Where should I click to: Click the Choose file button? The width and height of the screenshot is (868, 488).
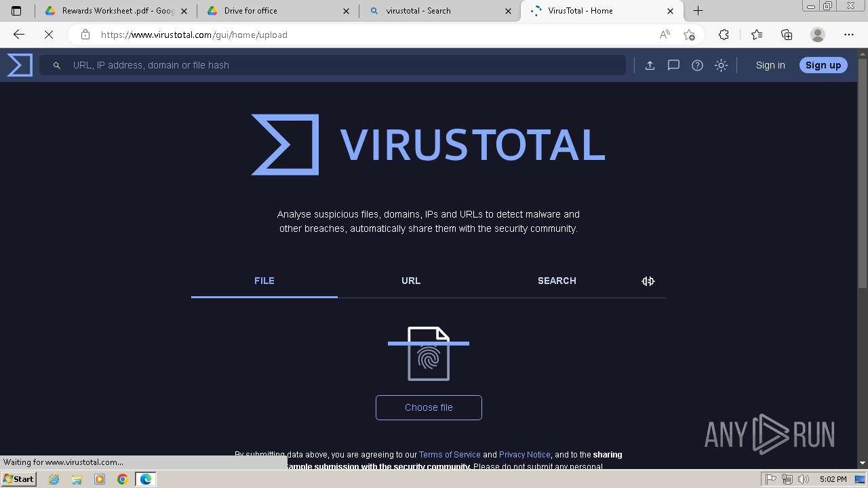[429, 407]
